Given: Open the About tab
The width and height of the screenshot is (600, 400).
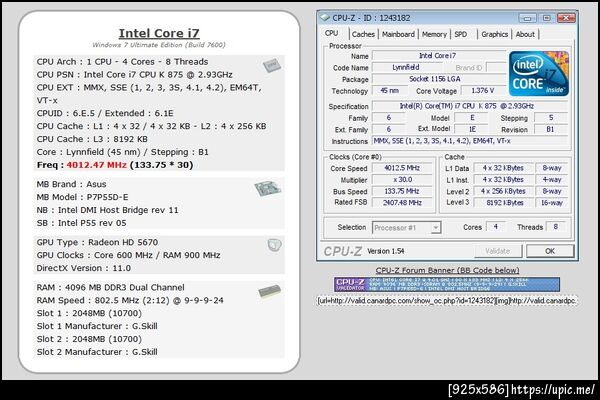Looking at the screenshot, I should pyautogui.click(x=525, y=34).
